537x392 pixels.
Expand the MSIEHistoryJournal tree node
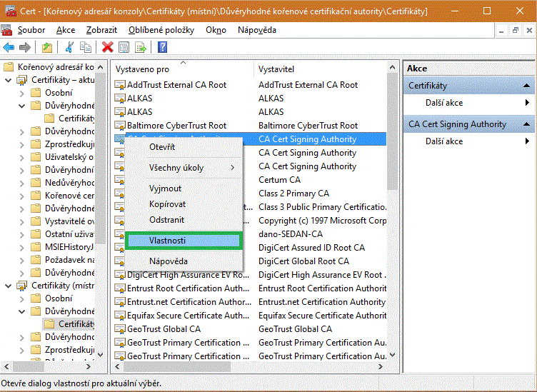point(21,247)
